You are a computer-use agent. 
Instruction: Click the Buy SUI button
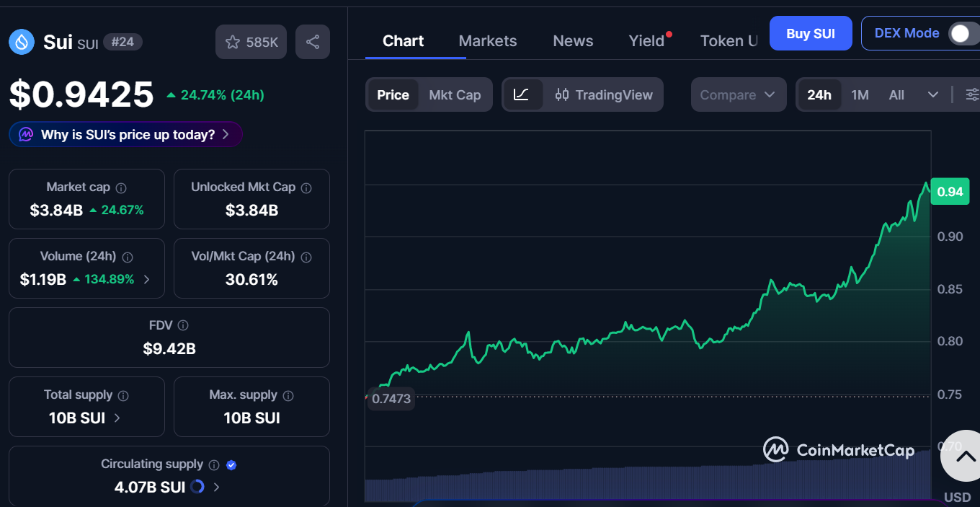[x=811, y=33]
